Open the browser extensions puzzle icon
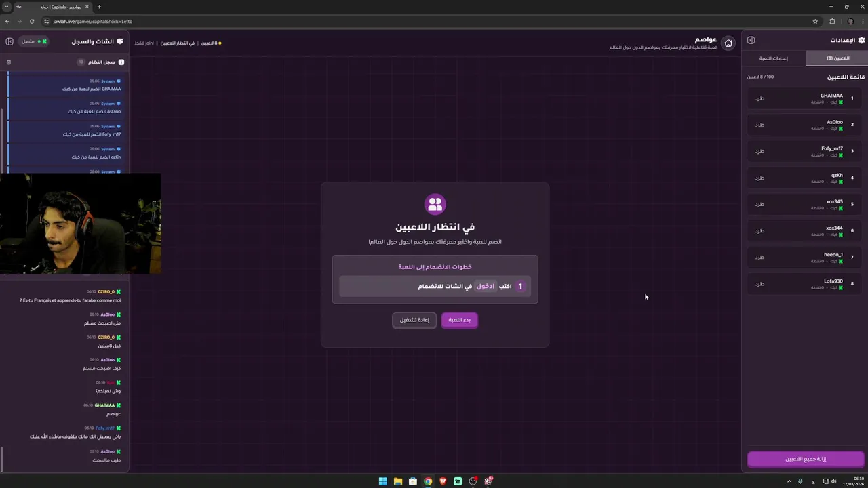This screenshot has width=868, height=488. point(833,21)
